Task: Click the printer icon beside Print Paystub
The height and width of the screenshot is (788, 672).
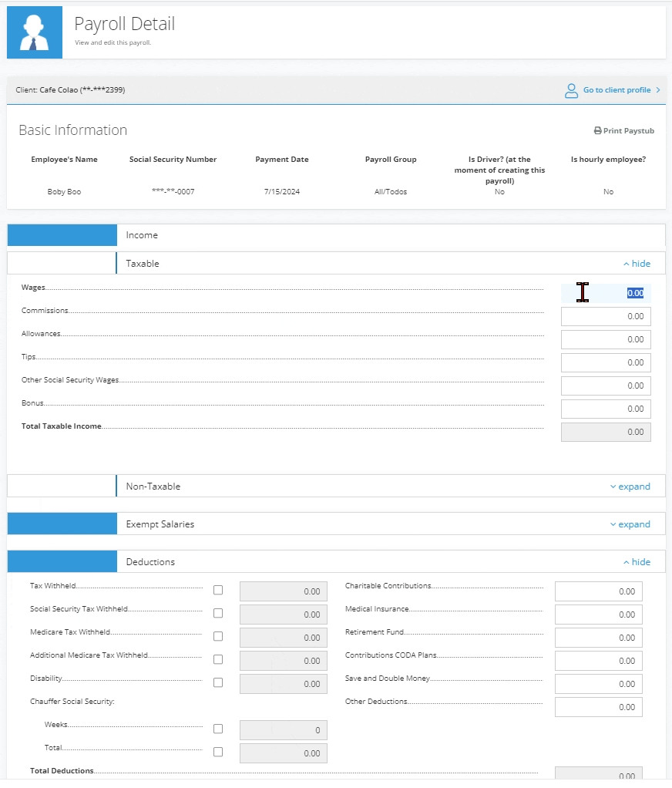Action: coord(599,130)
